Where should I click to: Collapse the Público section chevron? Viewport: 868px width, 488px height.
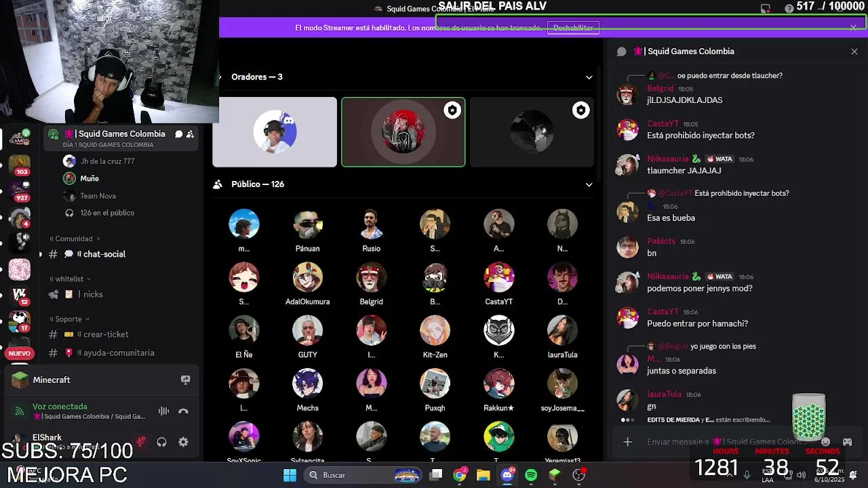click(x=589, y=184)
